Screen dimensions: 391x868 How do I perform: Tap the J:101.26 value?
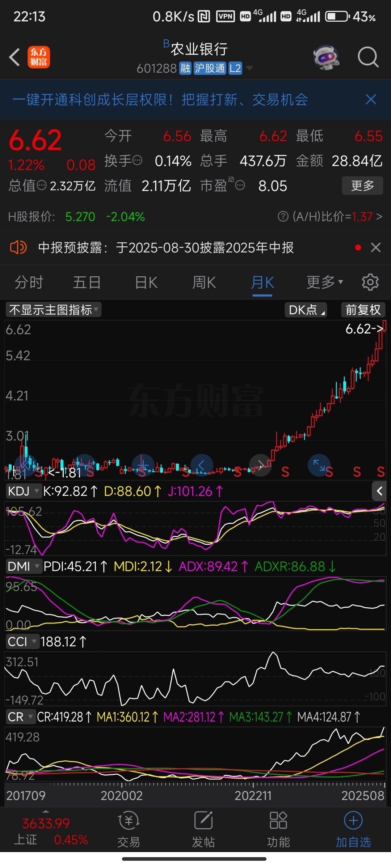pyautogui.click(x=195, y=491)
